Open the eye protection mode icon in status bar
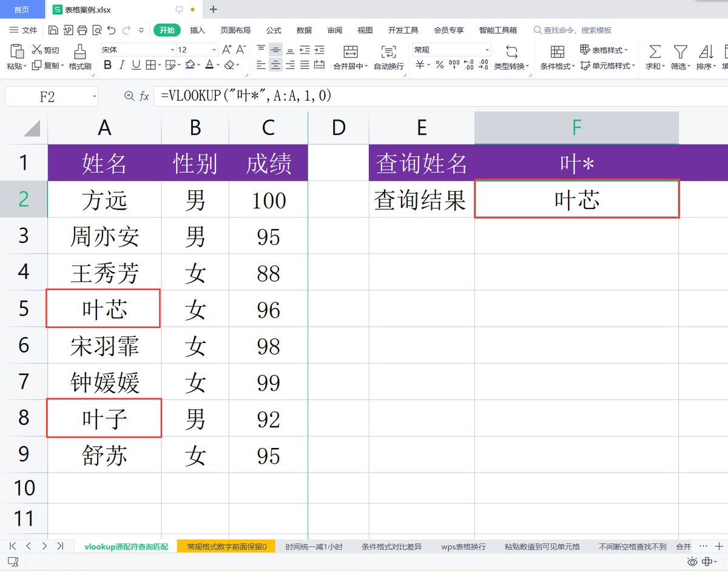The height and width of the screenshot is (571, 728). tap(692, 562)
